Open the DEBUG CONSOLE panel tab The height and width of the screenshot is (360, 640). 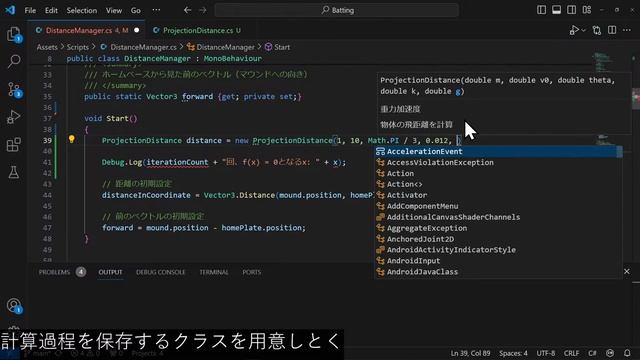click(160, 272)
